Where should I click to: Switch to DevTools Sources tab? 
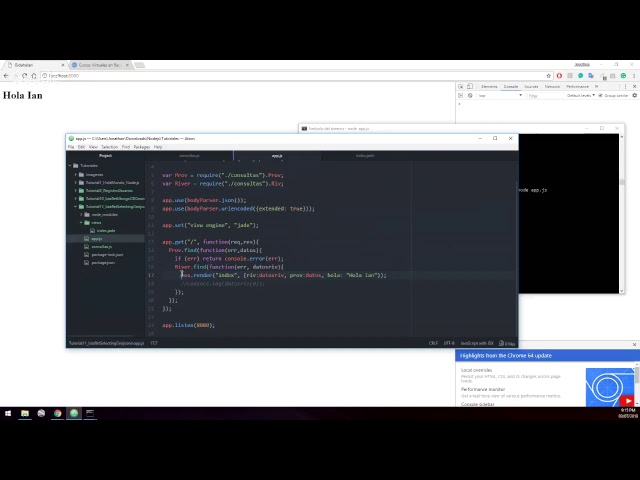(531, 87)
